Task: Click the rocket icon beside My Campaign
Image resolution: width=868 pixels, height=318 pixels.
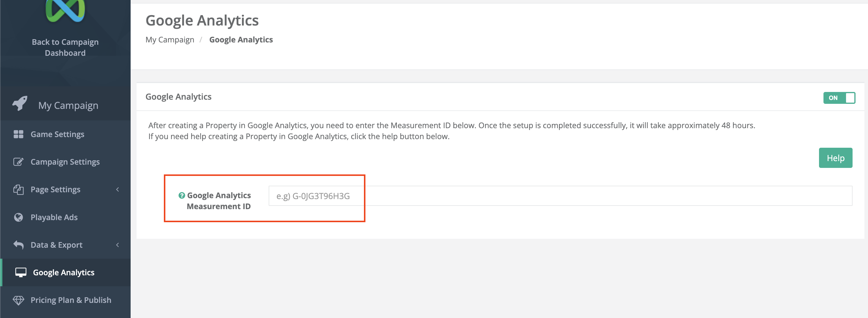Action: point(20,104)
